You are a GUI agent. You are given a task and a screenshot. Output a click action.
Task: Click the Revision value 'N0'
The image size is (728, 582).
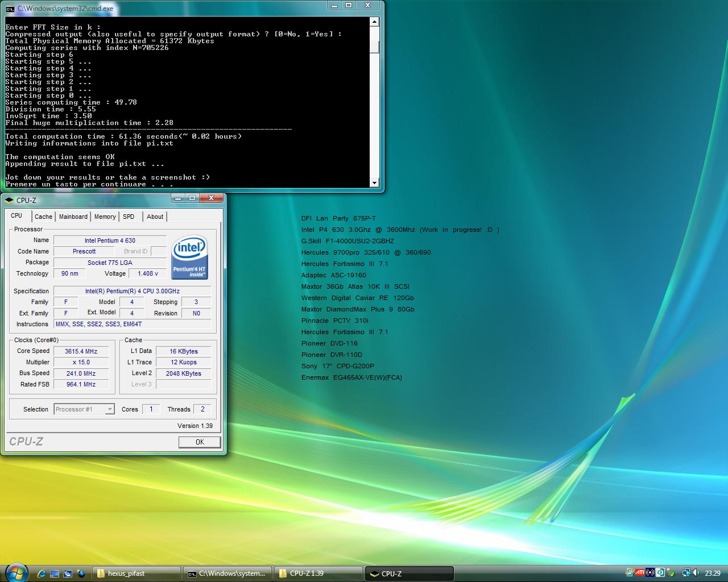pyautogui.click(x=196, y=313)
